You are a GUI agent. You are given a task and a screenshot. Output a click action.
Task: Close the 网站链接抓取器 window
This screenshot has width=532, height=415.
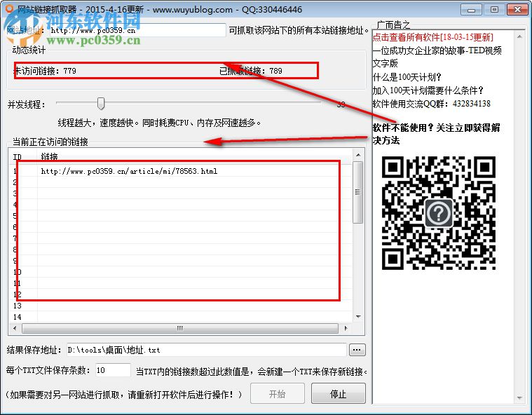(517, 10)
